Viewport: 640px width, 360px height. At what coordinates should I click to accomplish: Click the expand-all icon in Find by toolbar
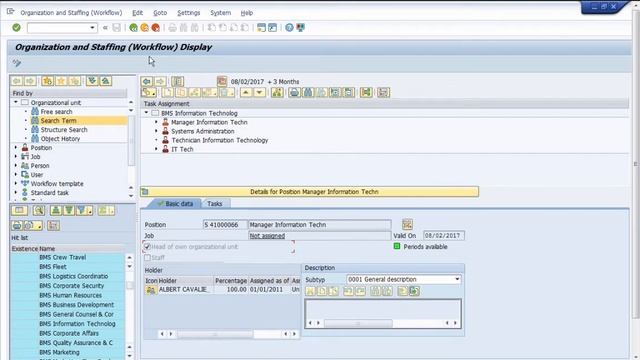pos(92,81)
